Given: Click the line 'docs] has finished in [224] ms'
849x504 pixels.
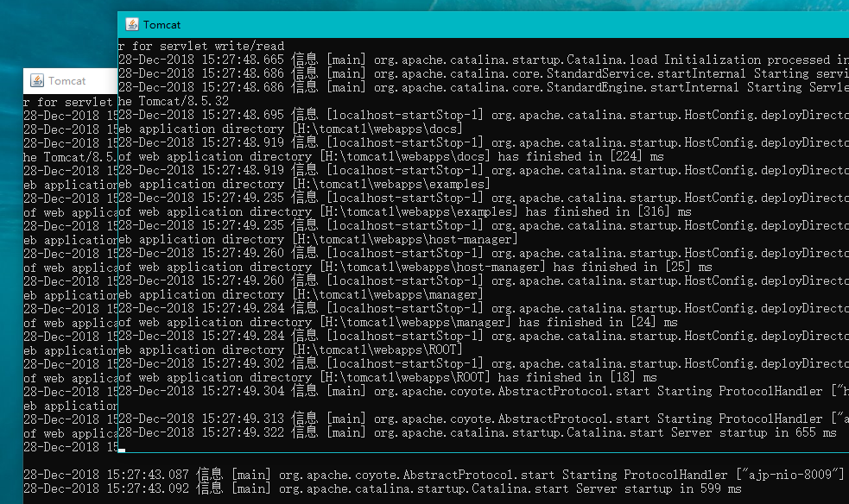Looking at the screenshot, I should [391, 156].
